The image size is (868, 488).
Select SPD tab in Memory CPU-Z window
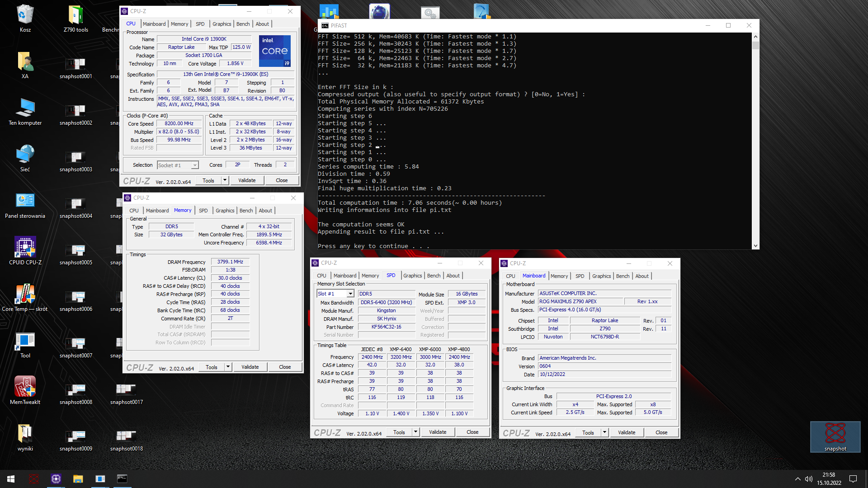(203, 211)
